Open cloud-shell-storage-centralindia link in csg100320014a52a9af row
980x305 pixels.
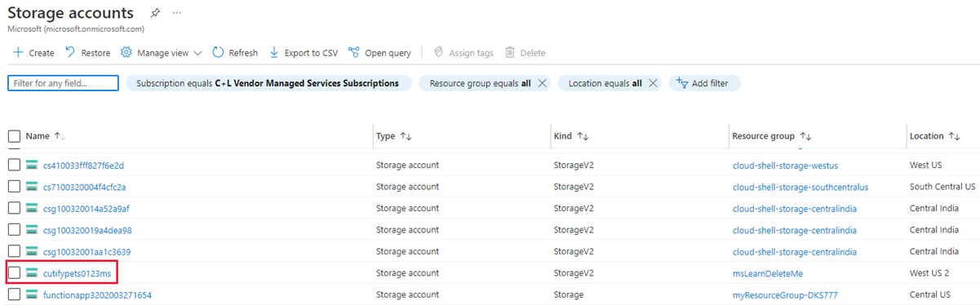pyautogui.click(x=795, y=209)
